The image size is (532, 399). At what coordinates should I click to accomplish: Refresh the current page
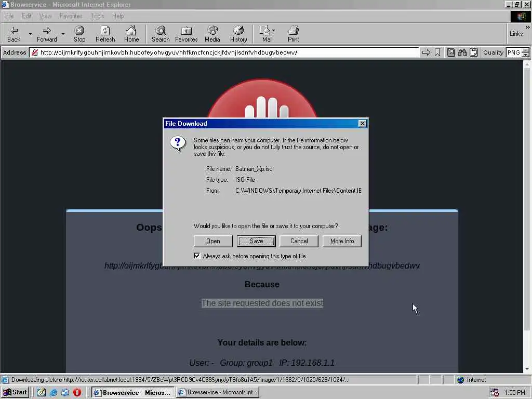pyautogui.click(x=105, y=34)
